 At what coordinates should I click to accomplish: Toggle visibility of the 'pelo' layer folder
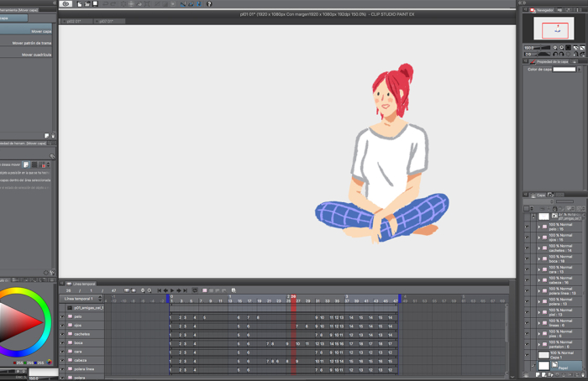[x=528, y=227]
